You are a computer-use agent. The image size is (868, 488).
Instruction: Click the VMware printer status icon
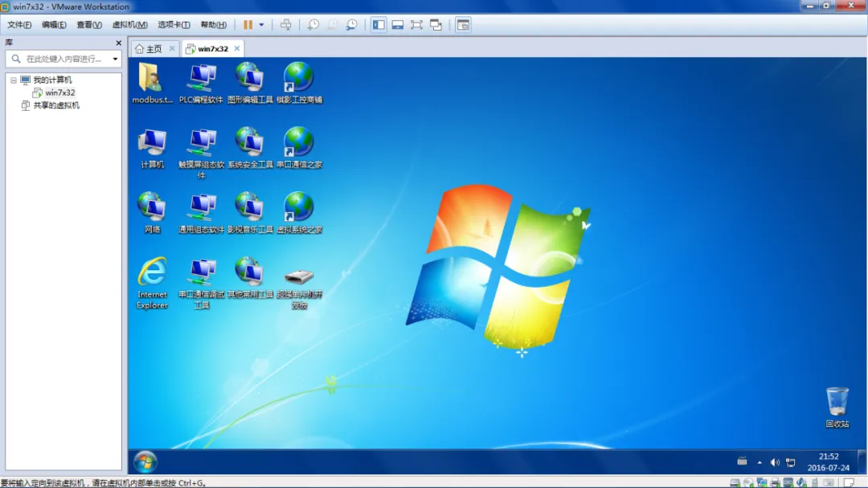(775, 483)
